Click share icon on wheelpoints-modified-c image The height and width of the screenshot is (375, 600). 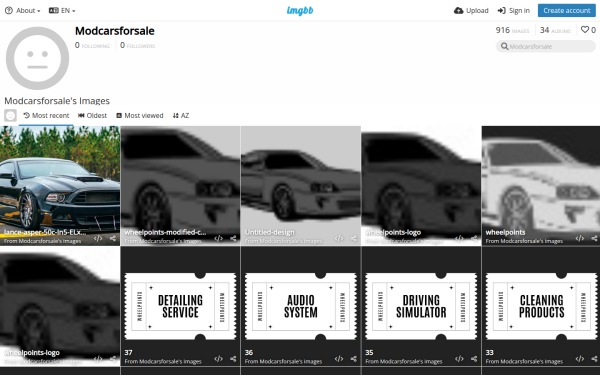tap(233, 238)
